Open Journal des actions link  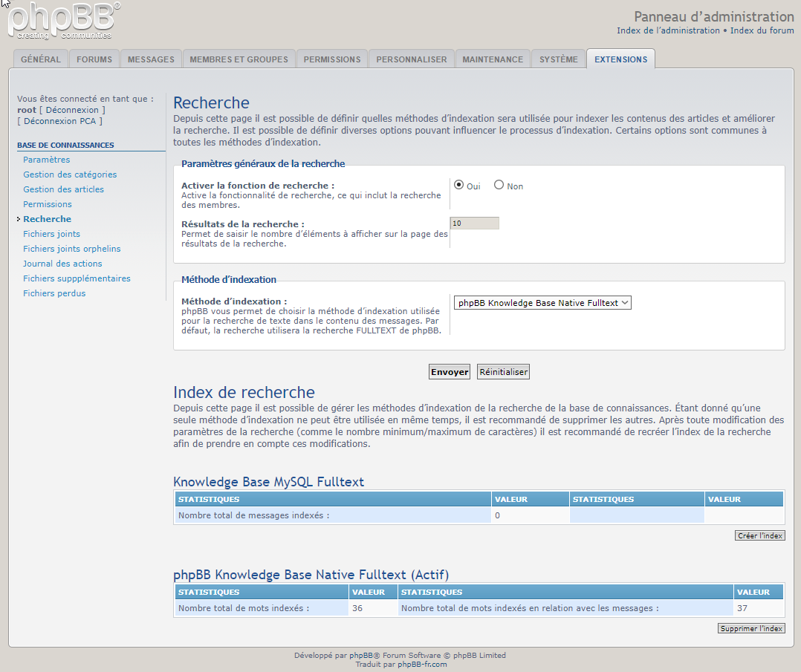[x=62, y=264]
